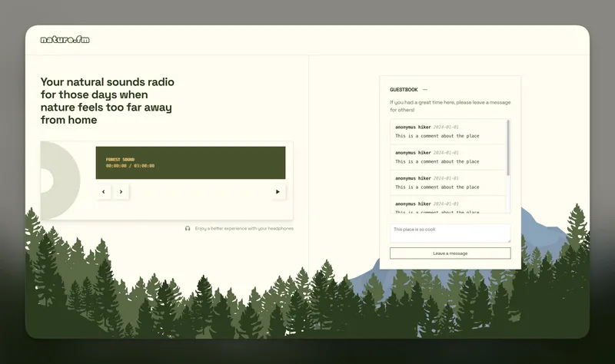The height and width of the screenshot is (364, 615).
Task: Click the nature.fm logo
Action: click(65, 40)
